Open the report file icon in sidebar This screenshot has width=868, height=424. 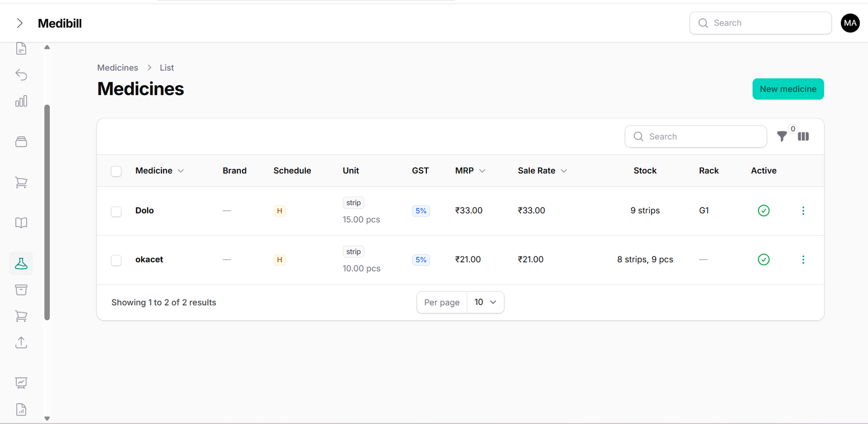21,409
